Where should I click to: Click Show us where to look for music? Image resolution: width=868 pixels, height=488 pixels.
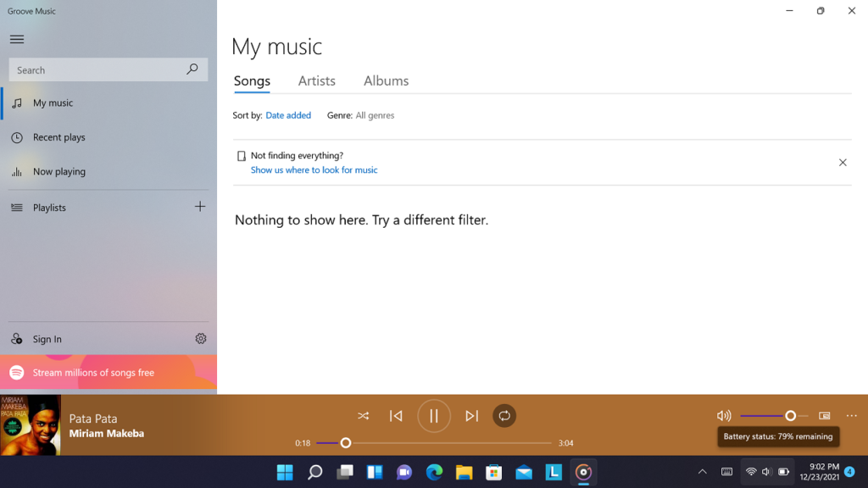click(314, 169)
